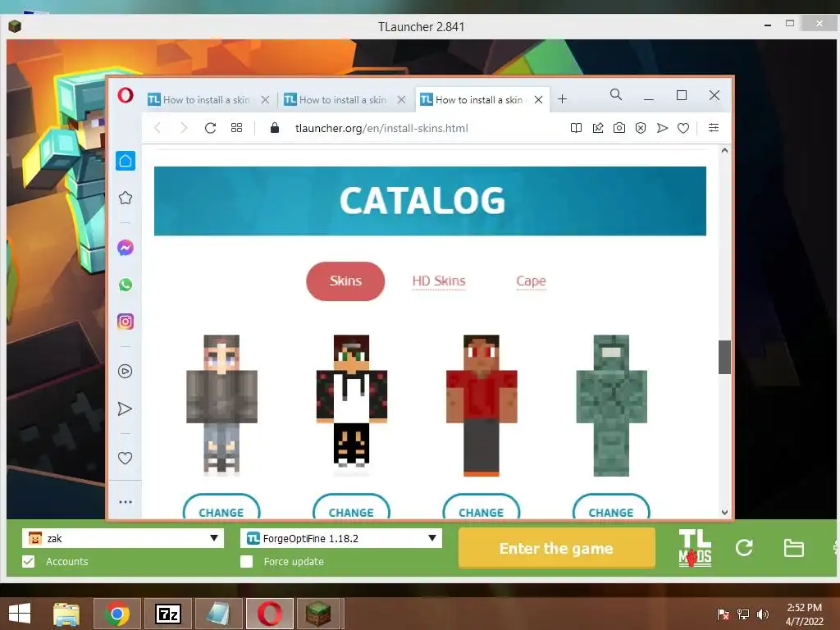Switch to second How to install a skin tab
Screen dimensions: 840x630
pos(342,99)
